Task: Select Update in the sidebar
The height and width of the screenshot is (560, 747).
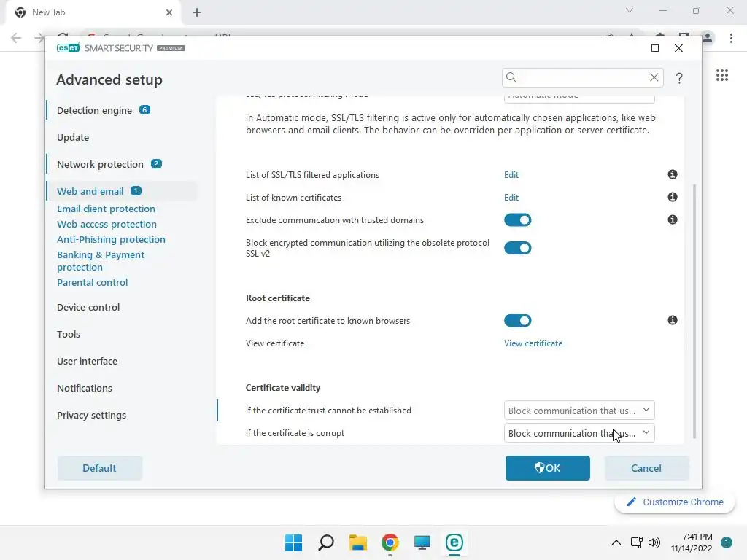Action: (x=73, y=137)
